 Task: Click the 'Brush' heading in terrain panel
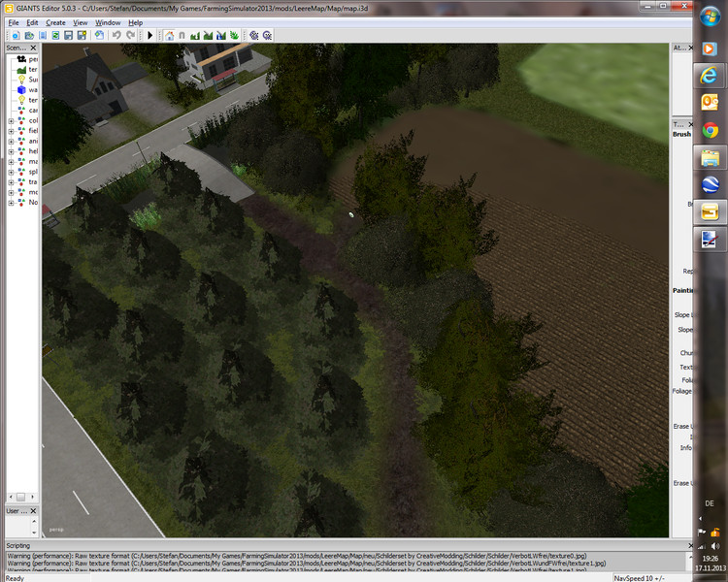click(681, 134)
